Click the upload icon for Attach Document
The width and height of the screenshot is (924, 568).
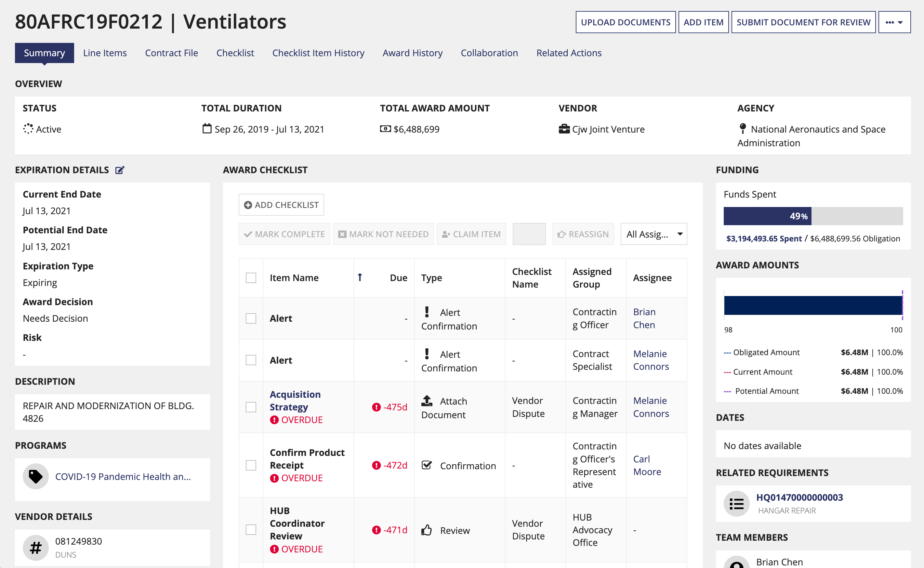point(427,400)
